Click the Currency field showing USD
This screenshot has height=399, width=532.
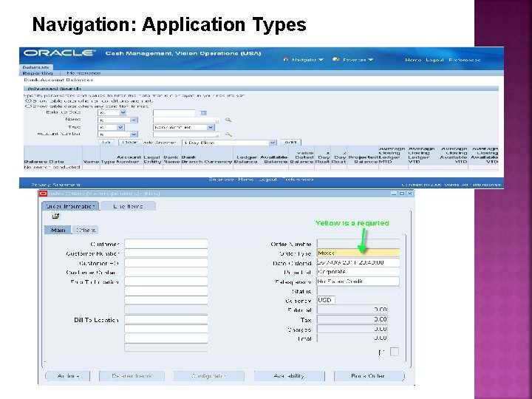tap(326, 300)
